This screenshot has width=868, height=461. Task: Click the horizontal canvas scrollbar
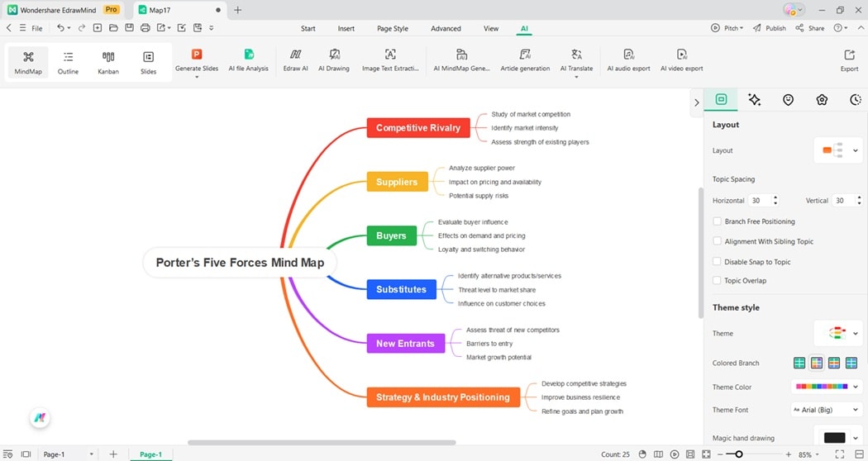[322, 443]
